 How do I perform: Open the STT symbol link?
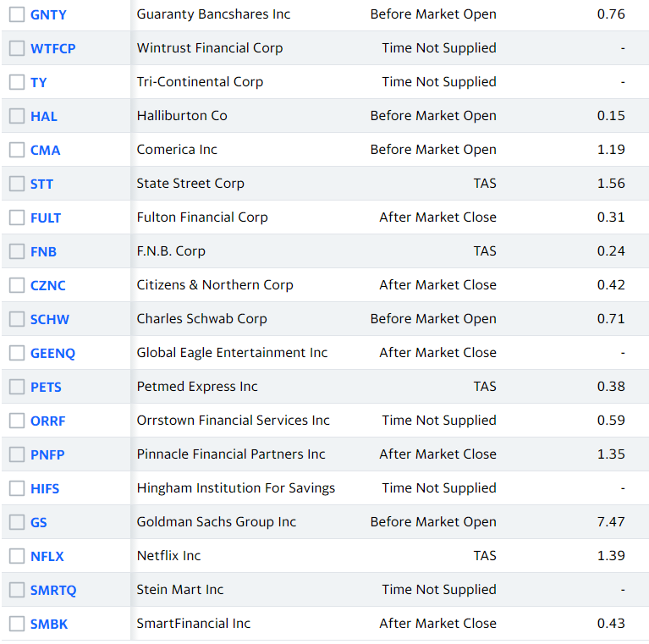41,184
